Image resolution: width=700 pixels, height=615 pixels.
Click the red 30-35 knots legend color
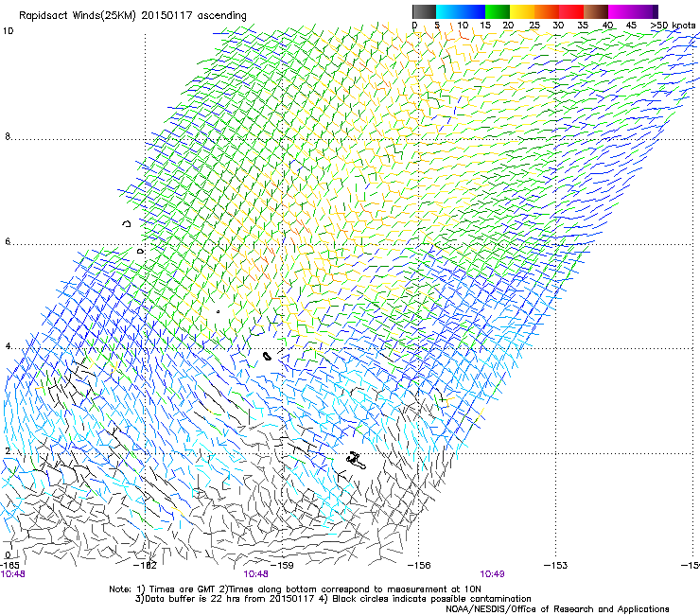[571, 11]
